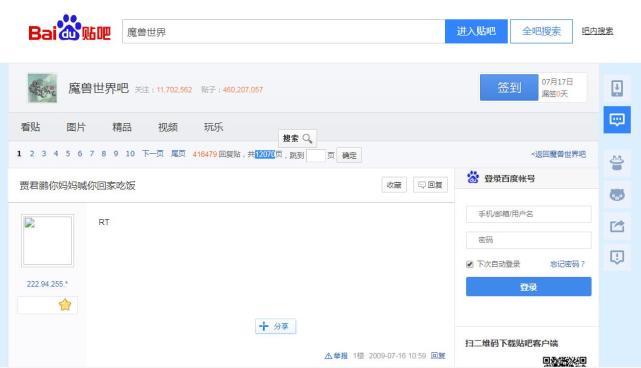The height and width of the screenshot is (368, 641).
Task: Click the post body text RT
Action: point(104,222)
